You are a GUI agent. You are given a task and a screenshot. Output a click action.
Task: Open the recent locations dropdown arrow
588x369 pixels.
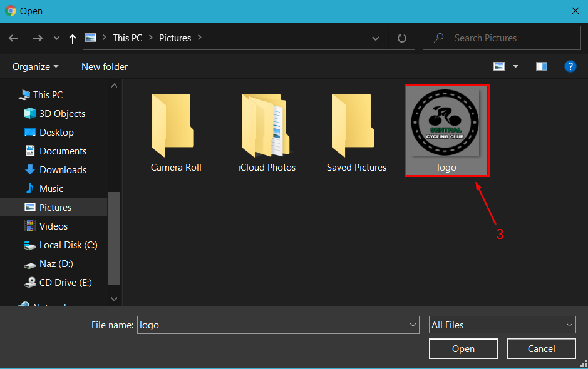56,38
